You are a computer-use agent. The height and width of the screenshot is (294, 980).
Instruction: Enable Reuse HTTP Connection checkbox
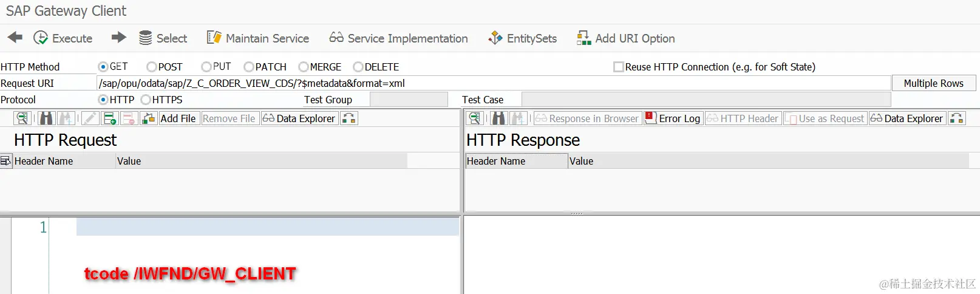(619, 67)
